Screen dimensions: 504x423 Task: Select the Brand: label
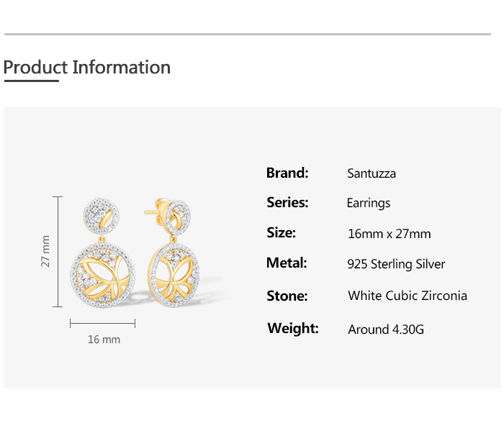pos(287,173)
